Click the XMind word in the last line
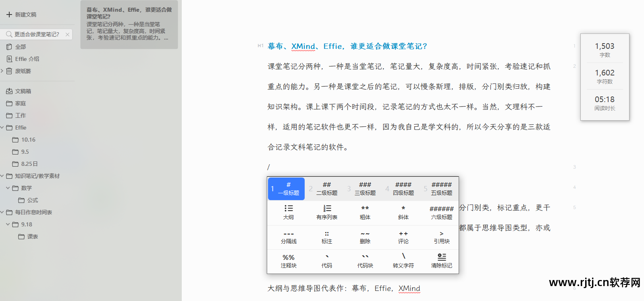644x301 pixels. pos(409,288)
